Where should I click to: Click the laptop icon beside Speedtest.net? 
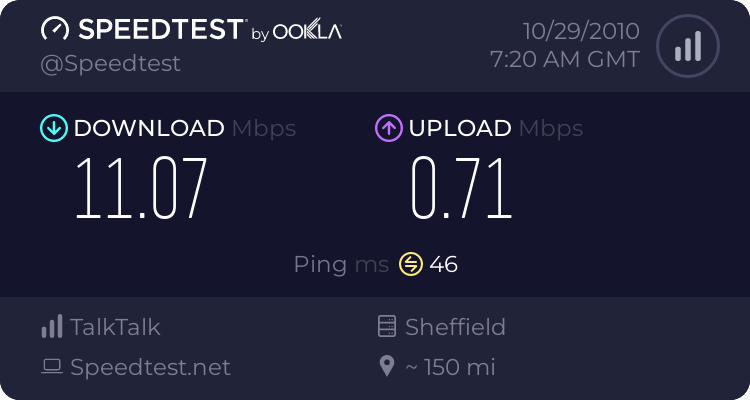(52, 367)
